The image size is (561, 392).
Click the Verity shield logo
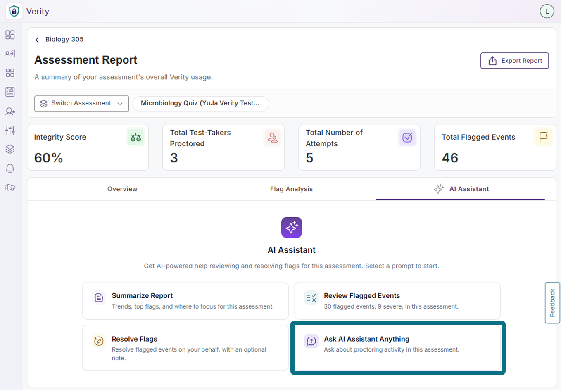(14, 11)
